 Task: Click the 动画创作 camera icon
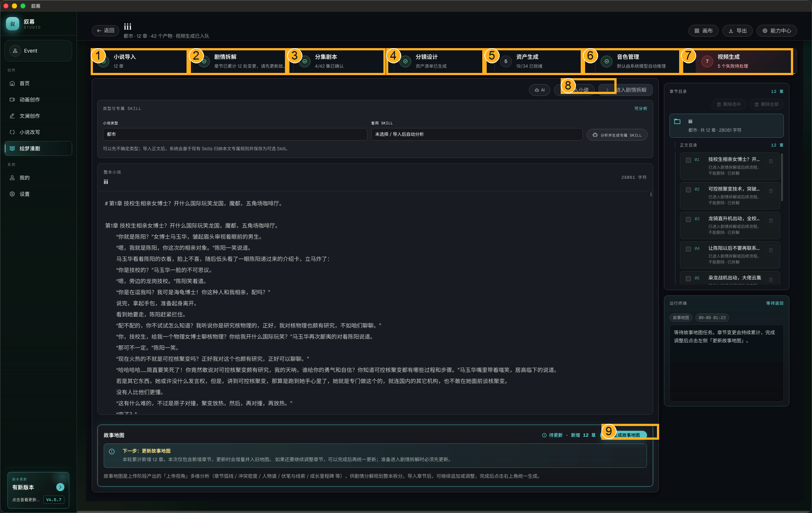12,100
